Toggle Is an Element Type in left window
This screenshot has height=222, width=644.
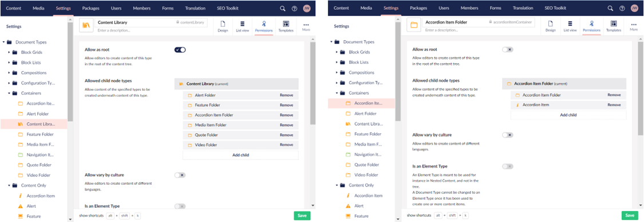[x=180, y=207]
